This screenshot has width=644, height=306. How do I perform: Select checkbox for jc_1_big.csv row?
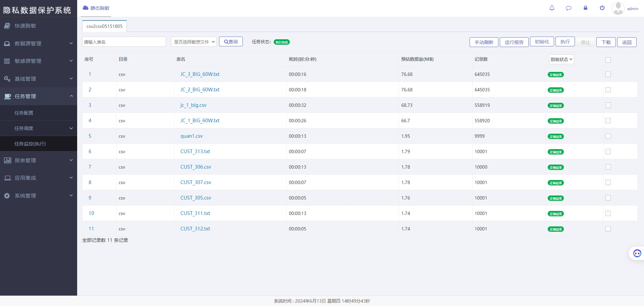(x=608, y=105)
